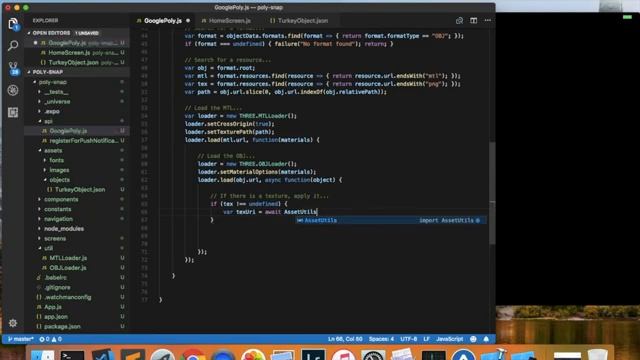The image size is (640, 360).
Task: Click Ln 66, Col 50 in status bar
Action: (345, 339)
